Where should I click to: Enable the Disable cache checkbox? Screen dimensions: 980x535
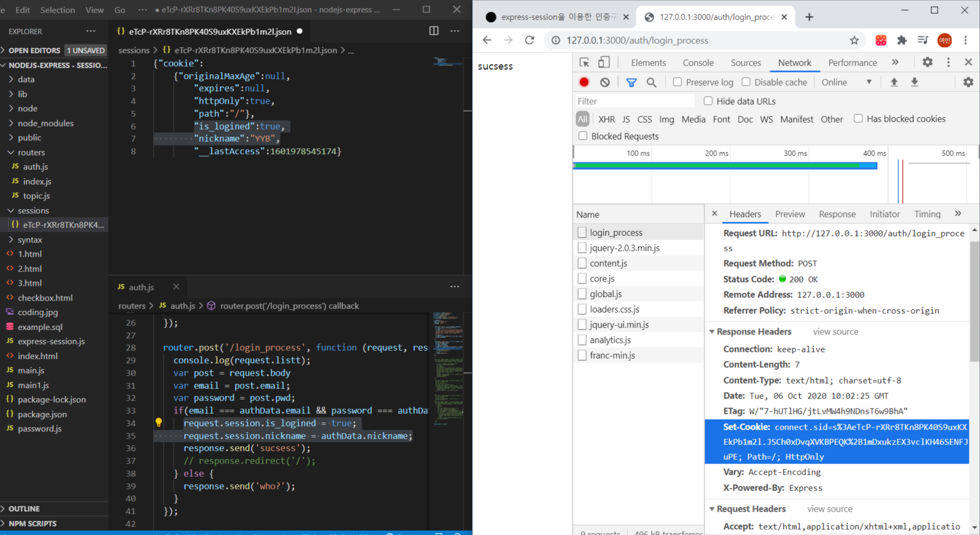coord(746,82)
